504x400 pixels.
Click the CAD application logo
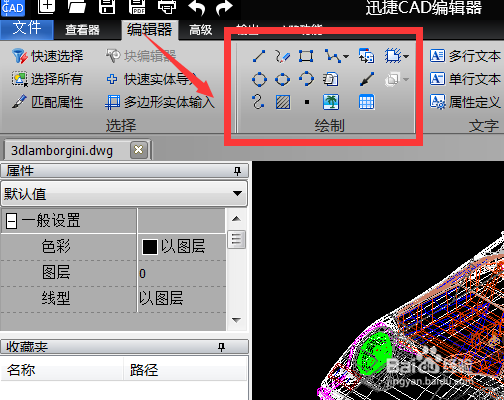coord(13,7)
